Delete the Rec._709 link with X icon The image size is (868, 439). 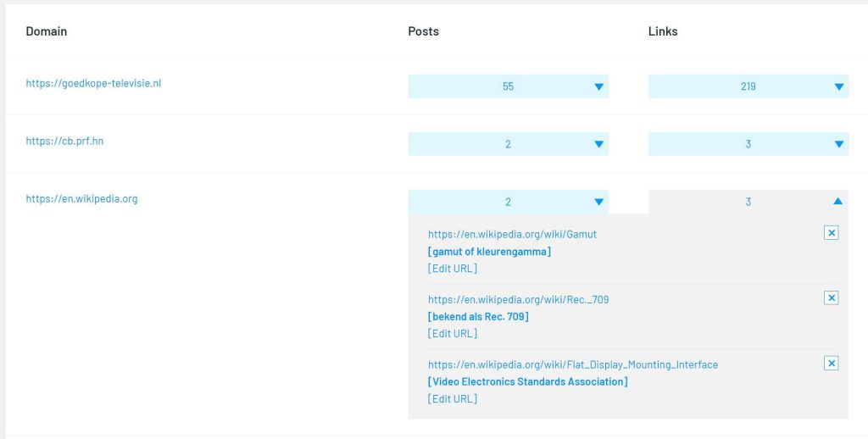831,297
